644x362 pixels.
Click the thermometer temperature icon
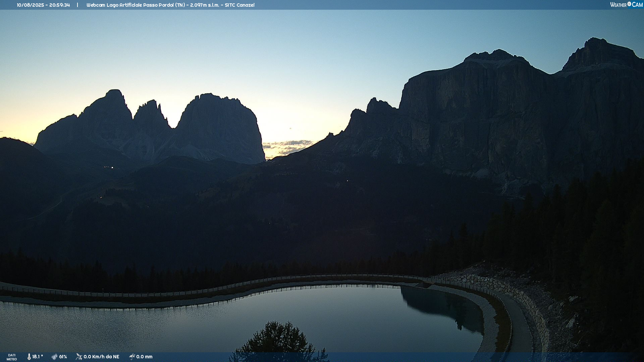pos(29,357)
